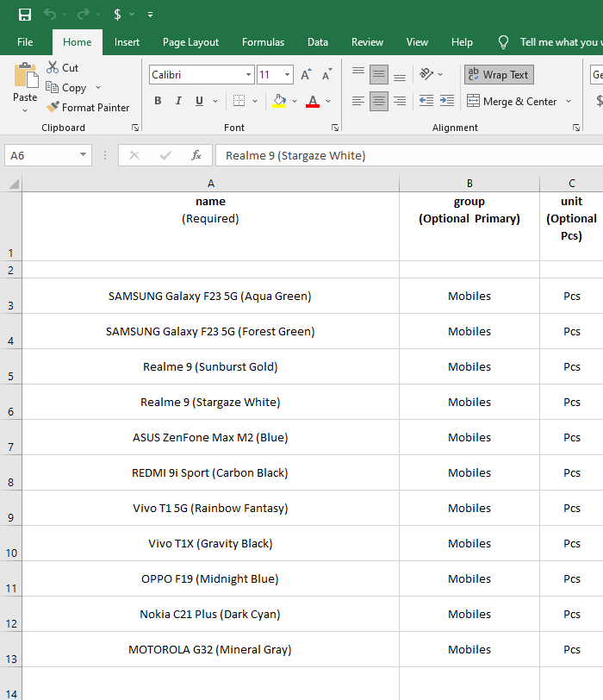Screen dimensions: 603x700
Task: Open the font size dropdown
Action: coord(287,74)
